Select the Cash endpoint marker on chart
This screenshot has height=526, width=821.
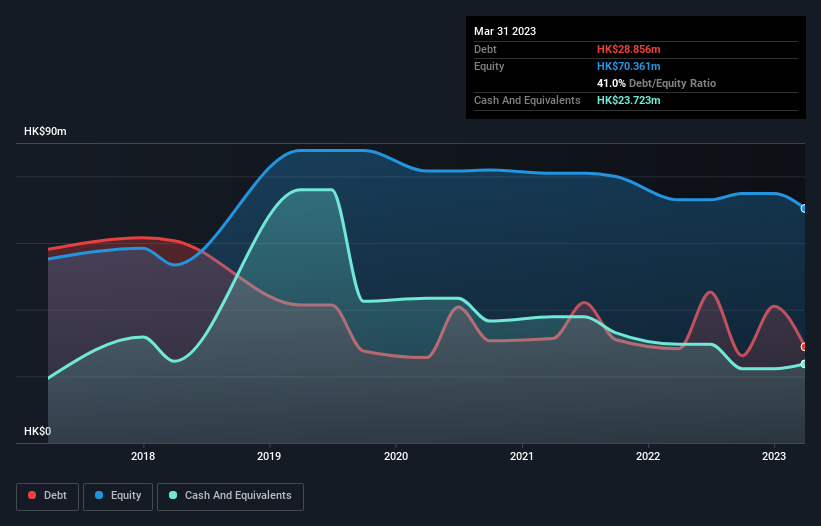(x=804, y=364)
